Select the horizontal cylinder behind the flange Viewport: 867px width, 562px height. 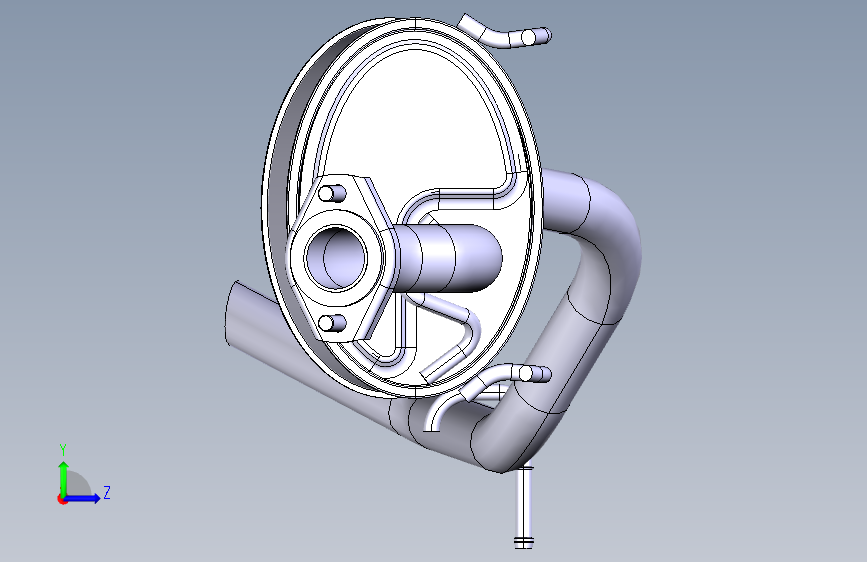click(x=448, y=258)
